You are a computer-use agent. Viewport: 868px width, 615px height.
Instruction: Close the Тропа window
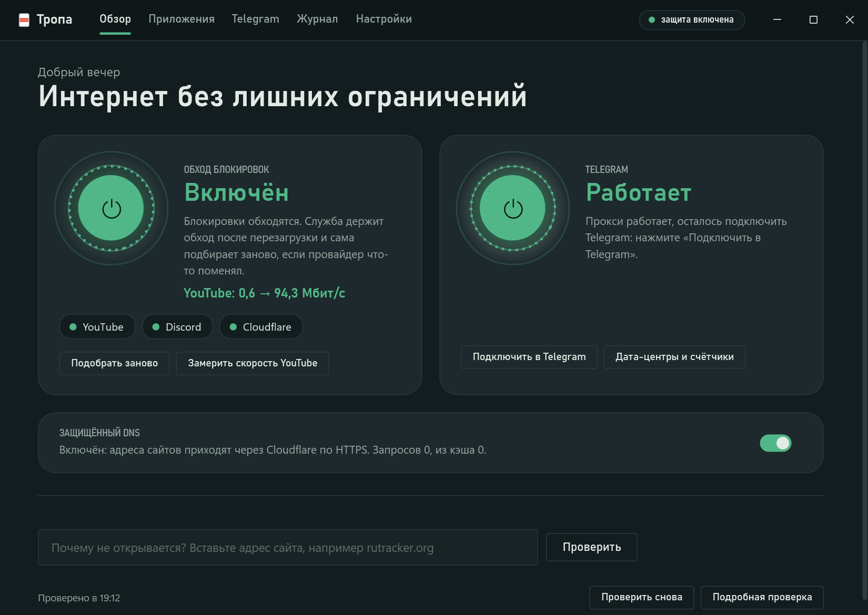pyautogui.click(x=850, y=20)
